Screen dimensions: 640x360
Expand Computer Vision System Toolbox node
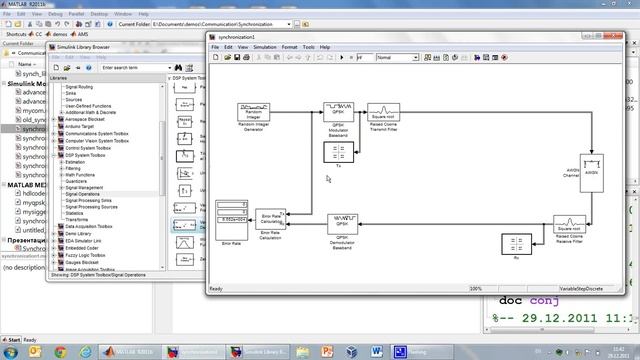click(x=53, y=141)
